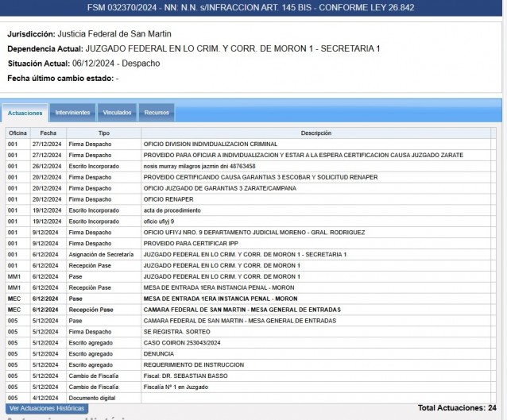The width and height of the screenshot is (507, 420).
Task: Switch to the Actuaciones tab
Action: pos(25,113)
